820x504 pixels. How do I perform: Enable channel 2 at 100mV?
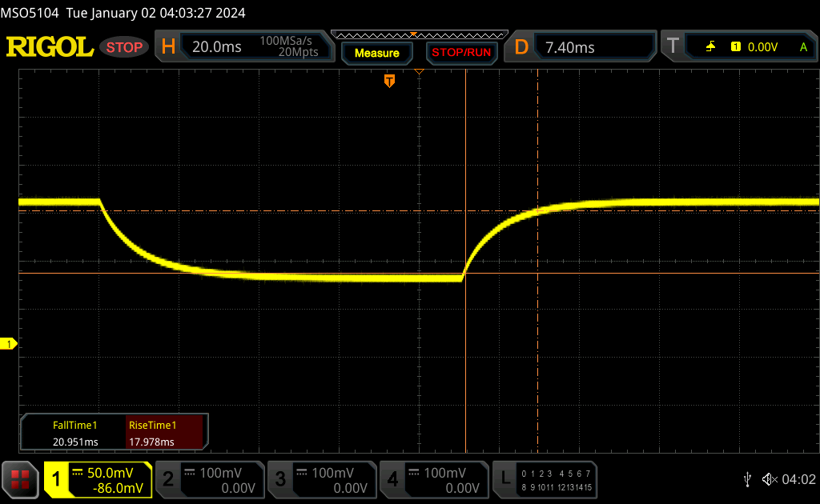tap(211, 479)
